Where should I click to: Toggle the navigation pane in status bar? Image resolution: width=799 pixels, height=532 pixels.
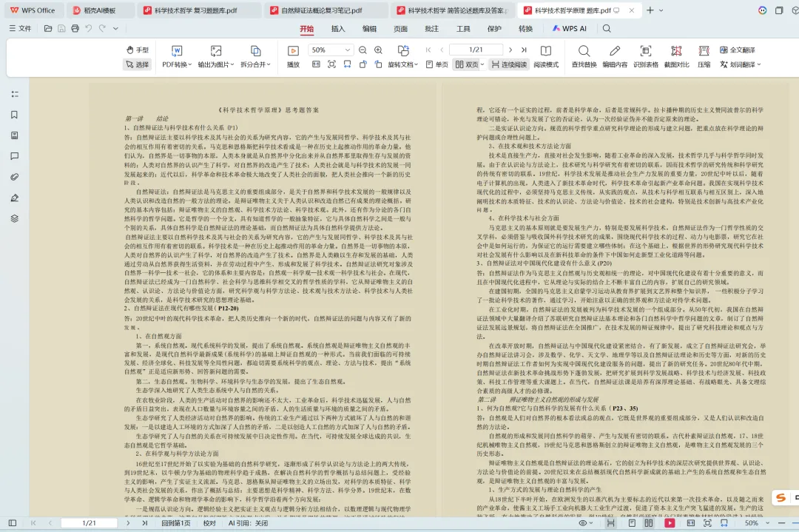pyautogui.click(x=13, y=523)
